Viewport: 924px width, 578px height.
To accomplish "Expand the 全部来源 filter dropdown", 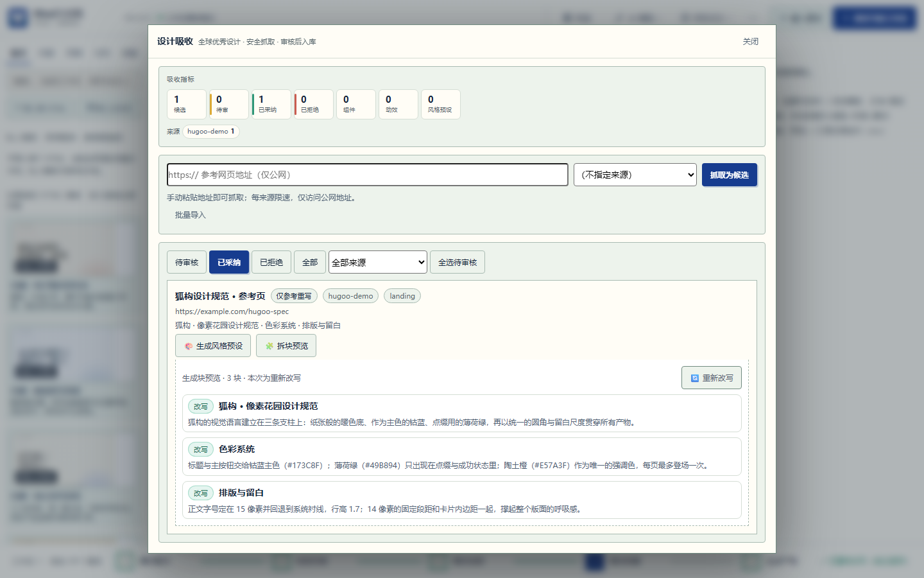I will pos(378,262).
